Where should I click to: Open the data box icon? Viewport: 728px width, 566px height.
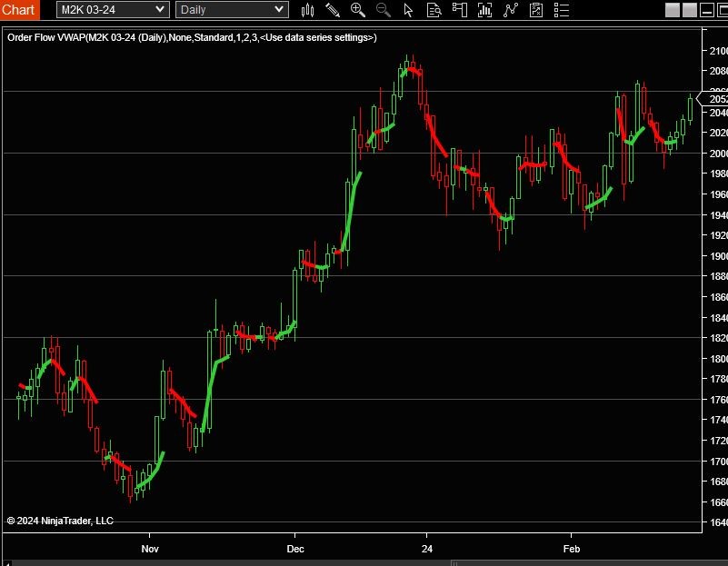(434, 10)
